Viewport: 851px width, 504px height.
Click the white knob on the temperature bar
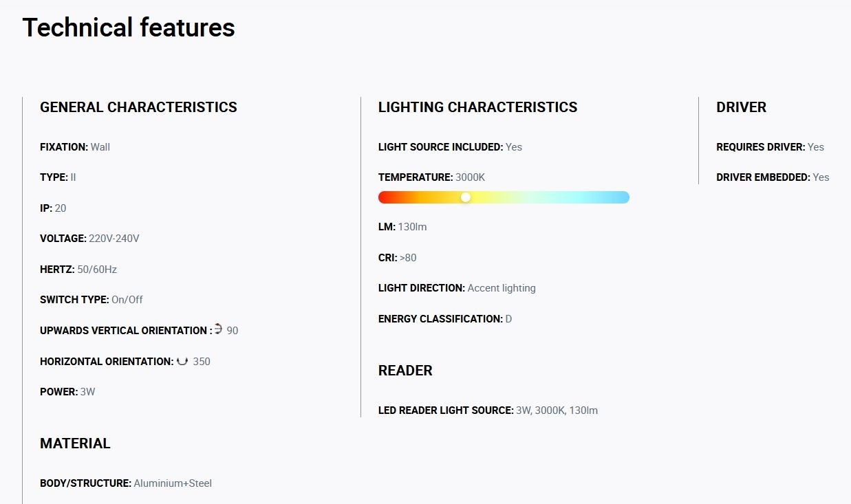pyautogui.click(x=466, y=197)
